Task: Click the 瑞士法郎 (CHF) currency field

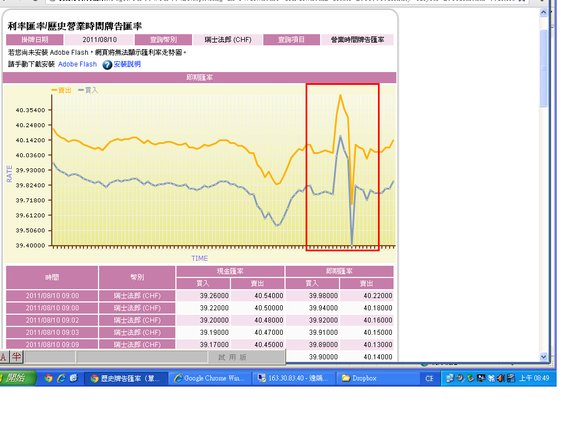Action: pyautogui.click(x=228, y=40)
